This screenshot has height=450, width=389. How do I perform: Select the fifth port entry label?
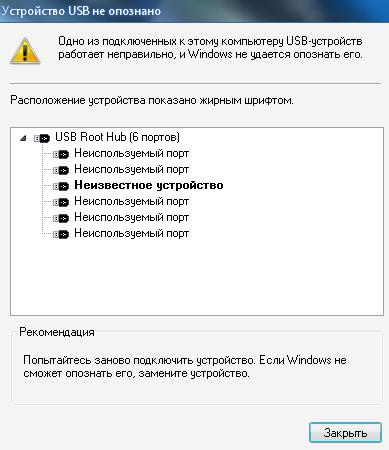pyautogui.click(x=131, y=217)
